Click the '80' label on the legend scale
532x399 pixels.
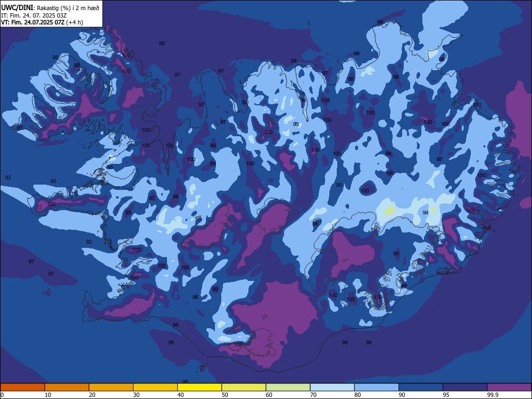(x=358, y=395)
